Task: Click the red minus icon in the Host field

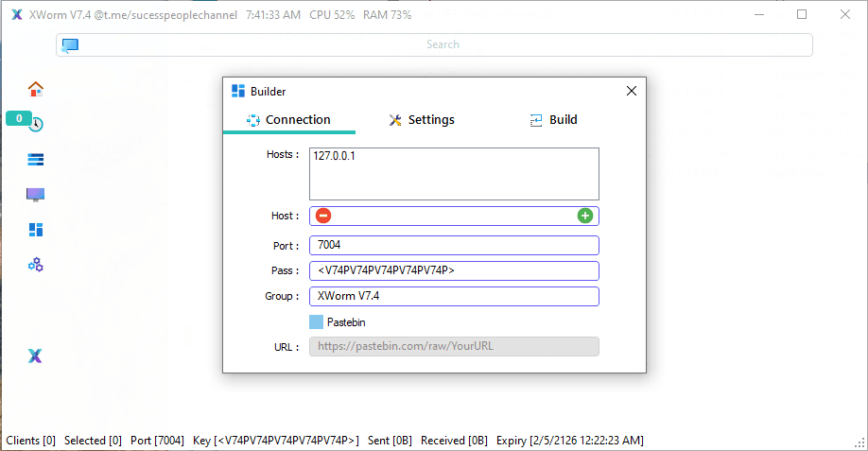Action: 323,216
